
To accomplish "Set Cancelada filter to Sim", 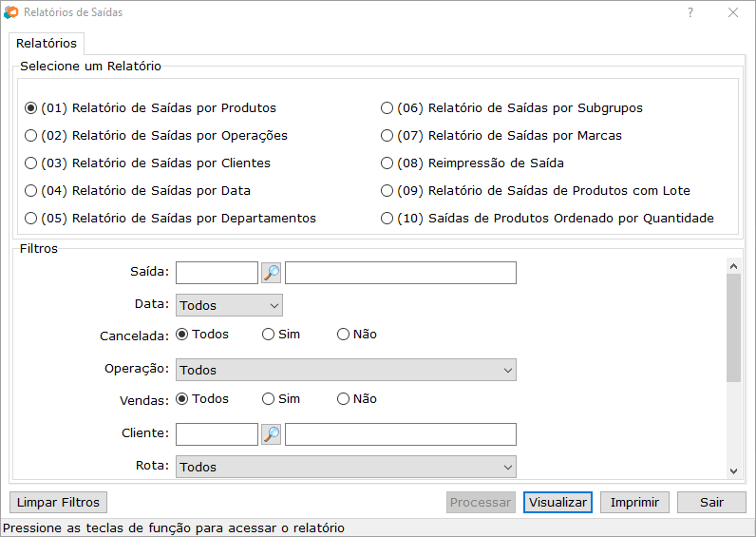I will [269, 335].
